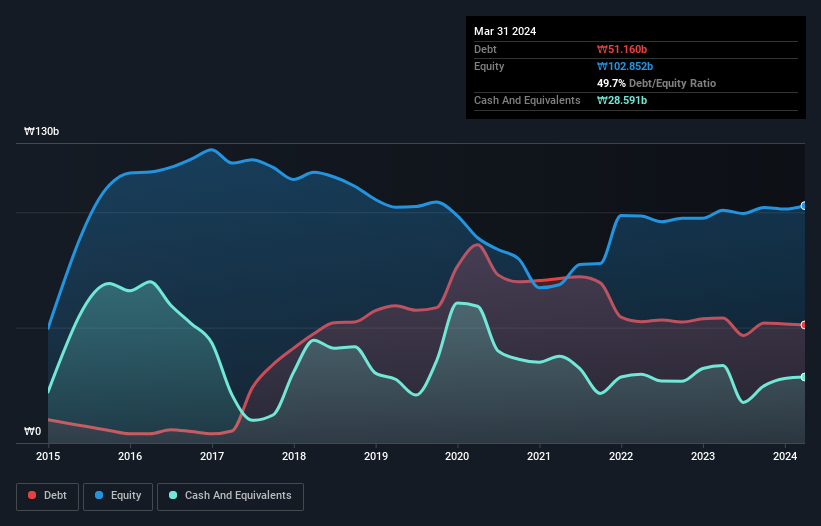Image resolution: width=821 pixels, height=526 pixels.
Task: Click the 2016 x-axis label
Action: [x=130, y=456]
